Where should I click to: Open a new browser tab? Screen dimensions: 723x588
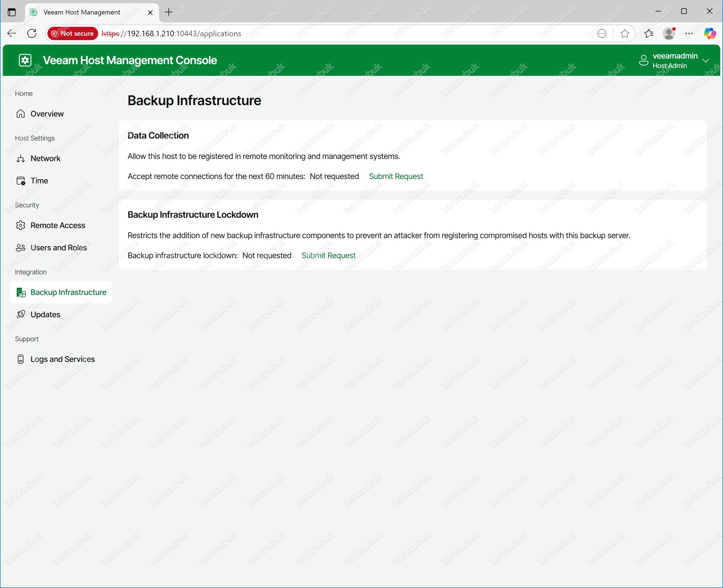tap(169, 12)
